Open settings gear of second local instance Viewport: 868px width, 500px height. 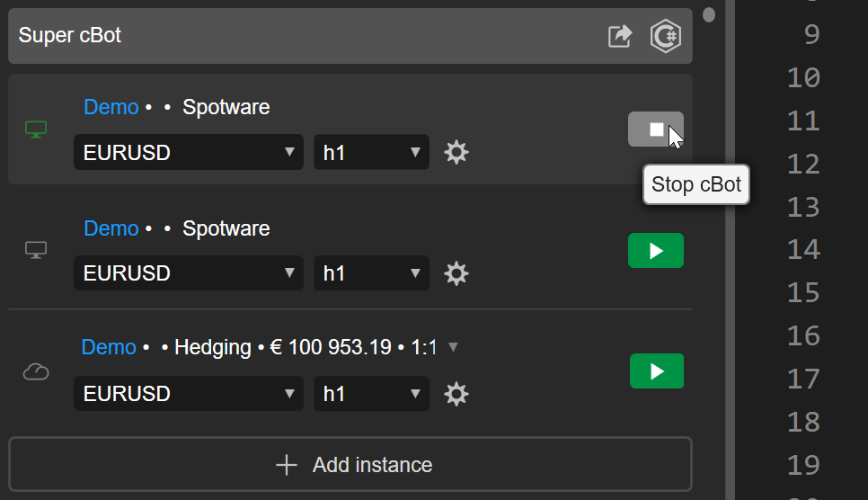pos(456,272)
